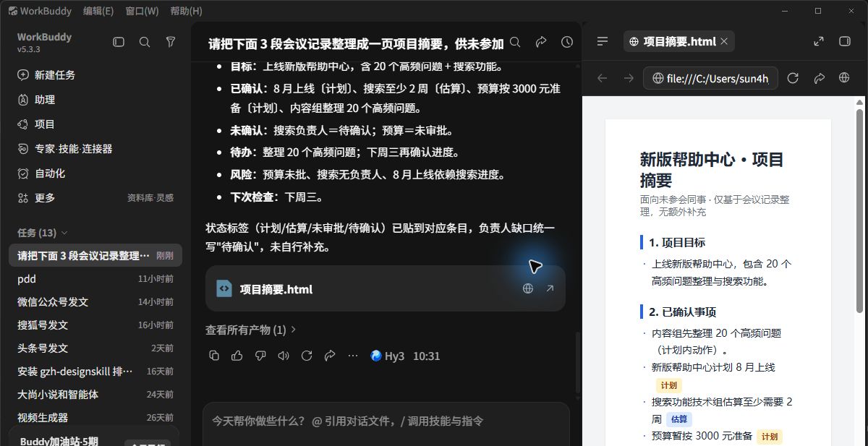This screenshot has width=868, height=446.
Task: Open the 窗口(W) menu
Action: point(142,11)
